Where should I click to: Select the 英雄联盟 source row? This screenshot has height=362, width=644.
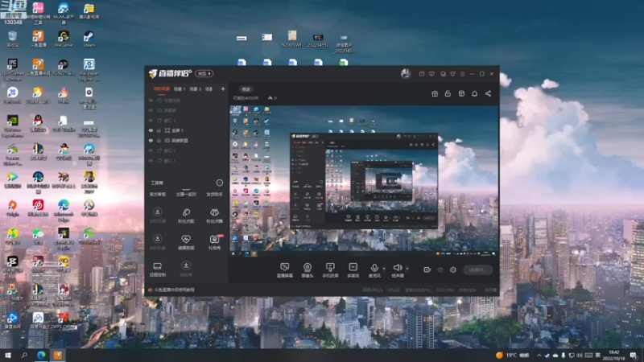pos(187,140)
